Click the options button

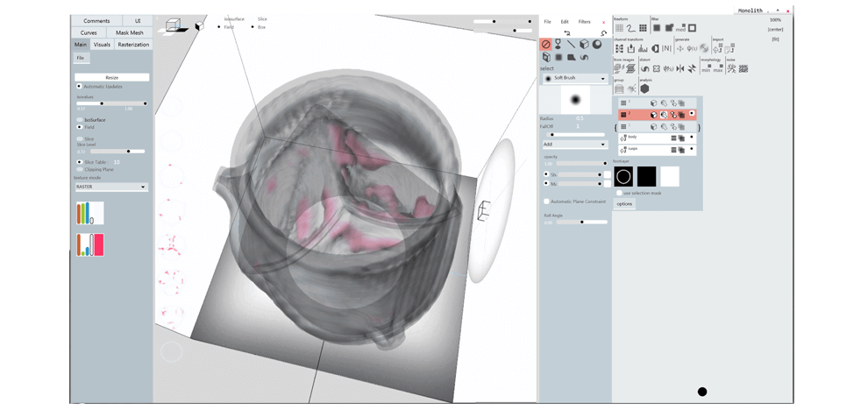(624, 203)
